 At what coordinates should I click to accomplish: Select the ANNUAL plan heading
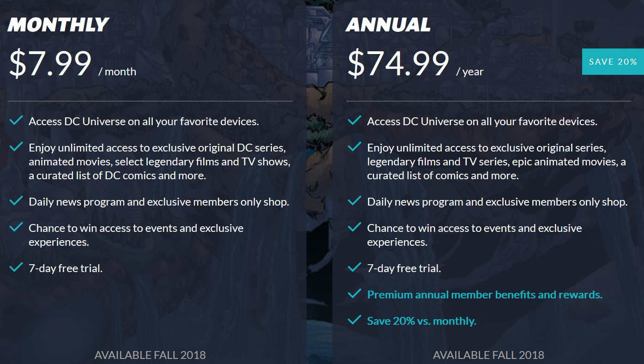click(x=388, y=25)
